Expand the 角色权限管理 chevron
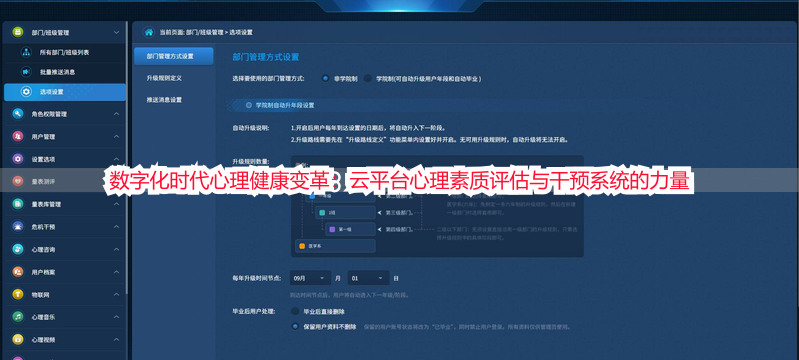799x360 pixels. click(116, 114)
